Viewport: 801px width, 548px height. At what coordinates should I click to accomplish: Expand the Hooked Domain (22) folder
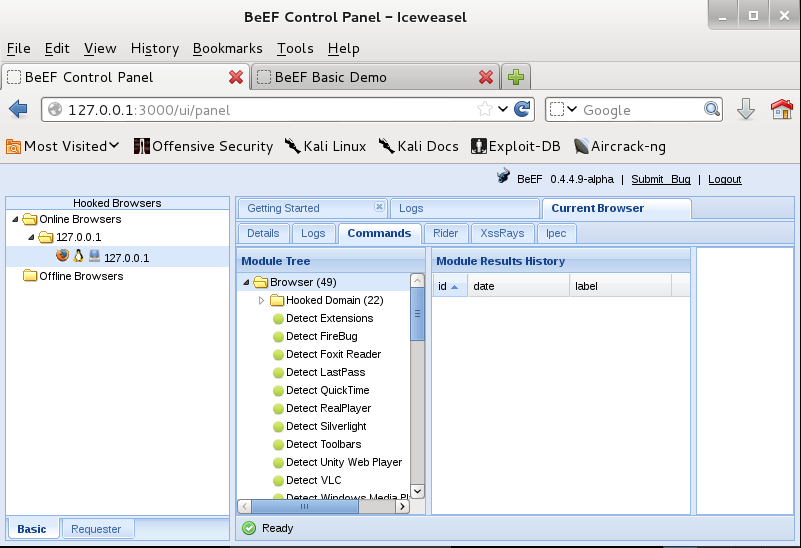tap(261, 300)
